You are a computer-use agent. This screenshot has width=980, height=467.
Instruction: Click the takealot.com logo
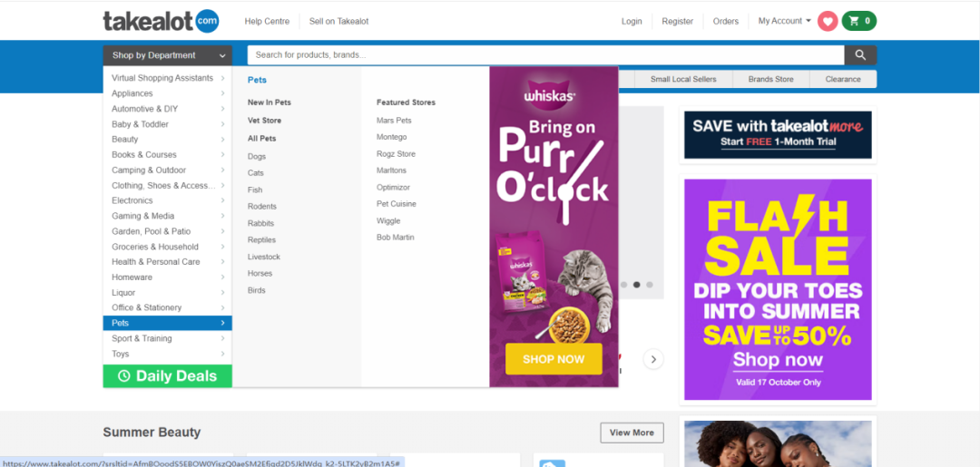(161, 21)
